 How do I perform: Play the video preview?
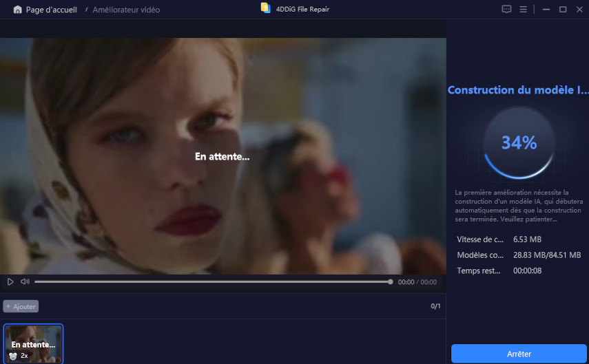(x=10, y=282)
